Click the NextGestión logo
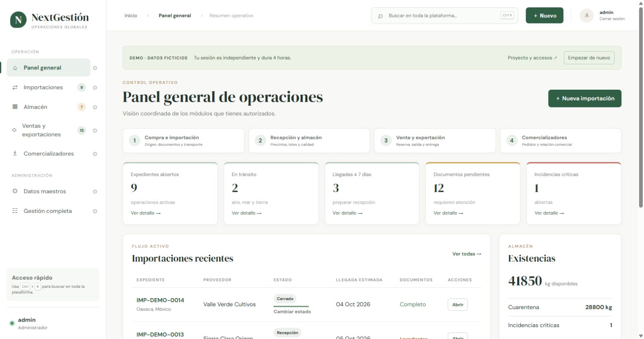Screen dimensions: 644x339 click(x=50, y=20)
